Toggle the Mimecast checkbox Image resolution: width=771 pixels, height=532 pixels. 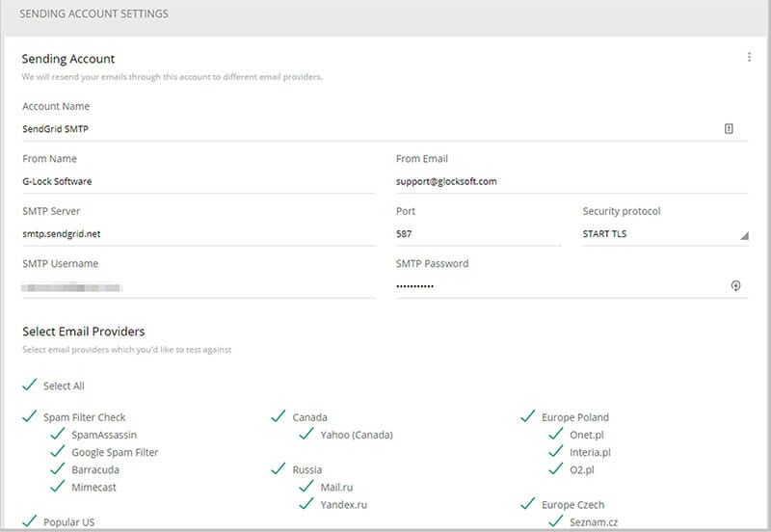click(58, 486)
